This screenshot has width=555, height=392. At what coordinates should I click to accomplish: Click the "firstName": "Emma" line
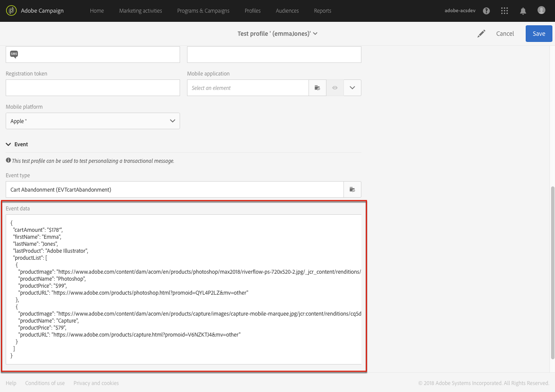click(37, 237)
